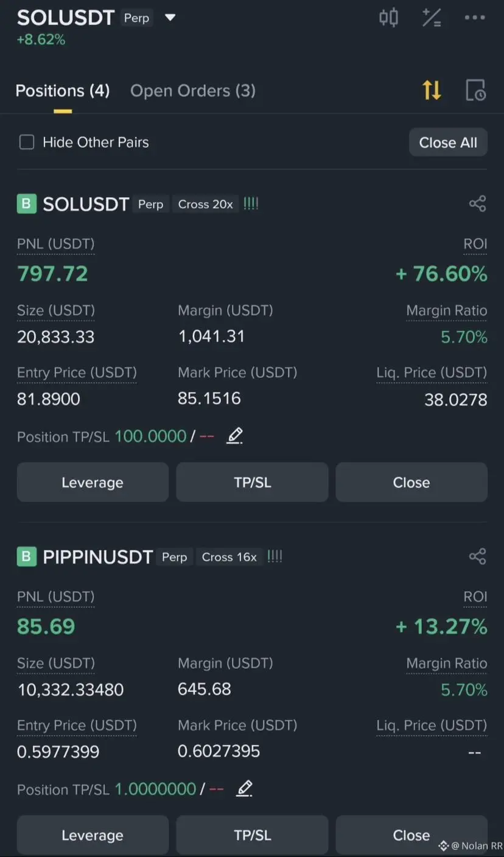The image size is (504, 857).
Task: Open the order history document-clock icon
Action: pos(475,90)
